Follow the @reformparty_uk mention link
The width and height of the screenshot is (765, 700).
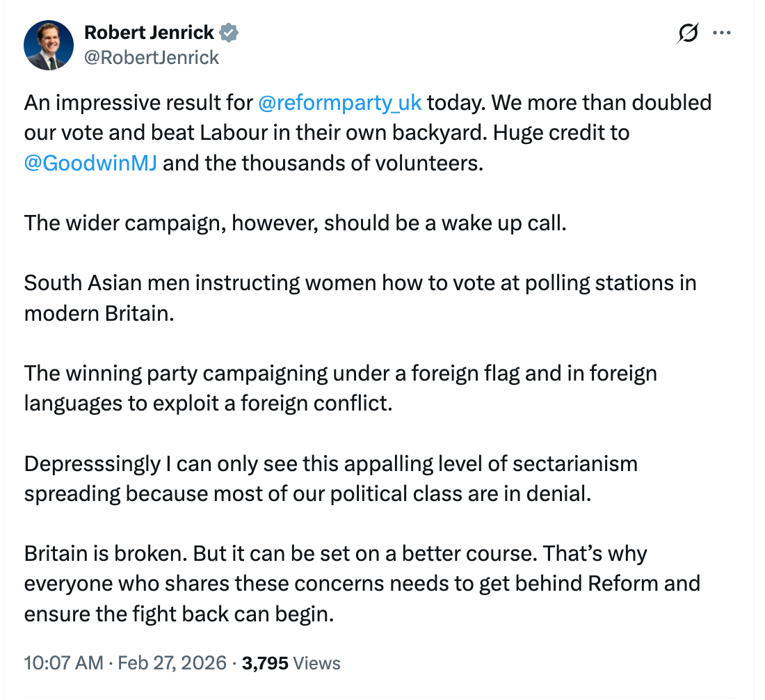(339, 103)
